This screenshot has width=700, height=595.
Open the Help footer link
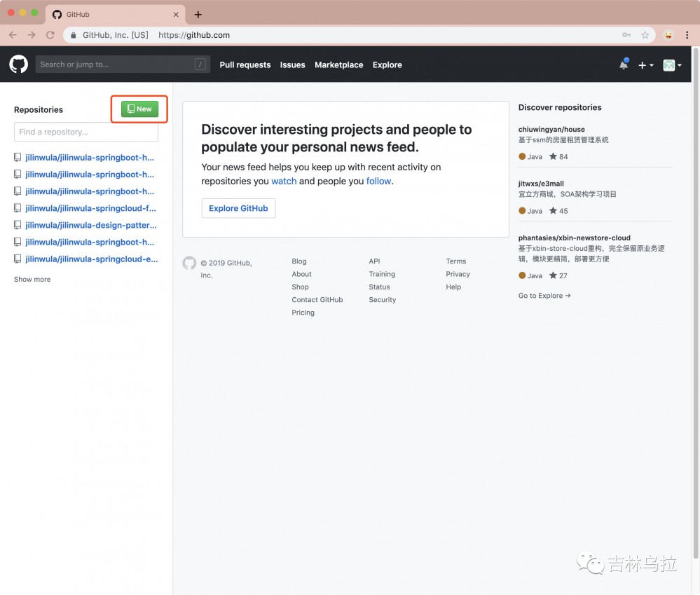453,287
